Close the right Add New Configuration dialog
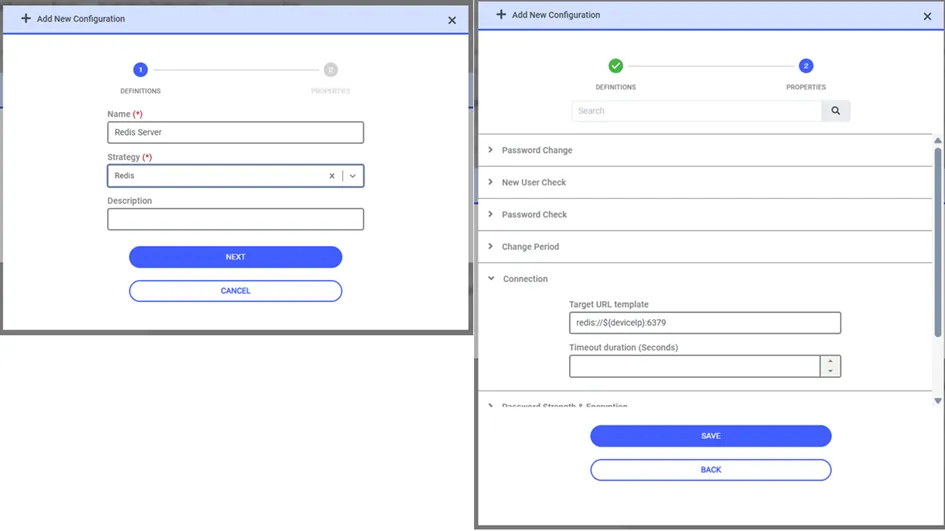This screenshot has height=531, width=945. (928, 16)
